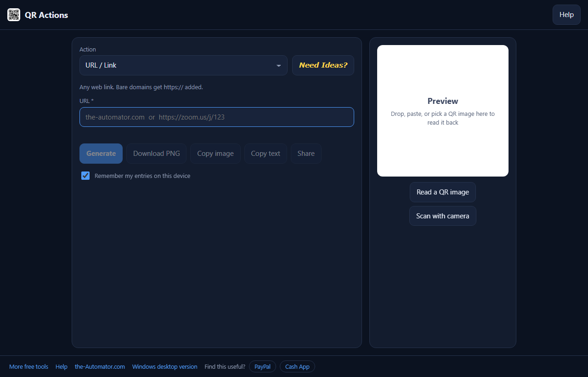
Task: Focus the URL input field
Action: coord(217,117)
